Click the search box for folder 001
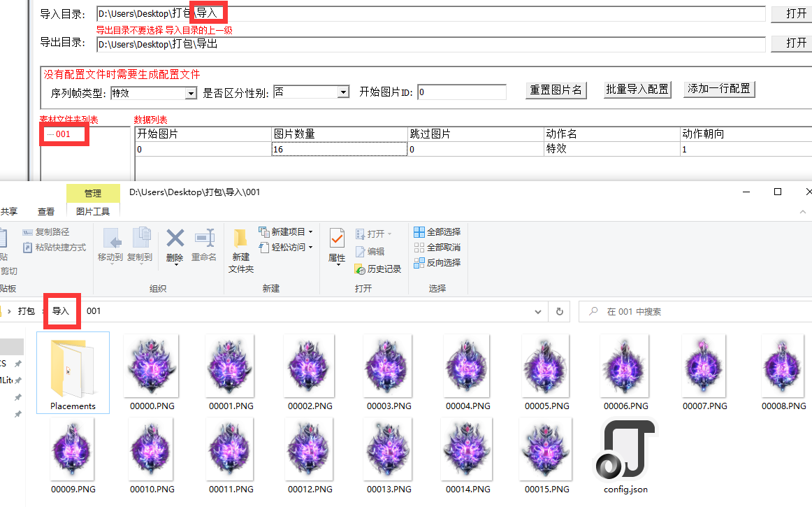812x507 pixels. point(695,312)
